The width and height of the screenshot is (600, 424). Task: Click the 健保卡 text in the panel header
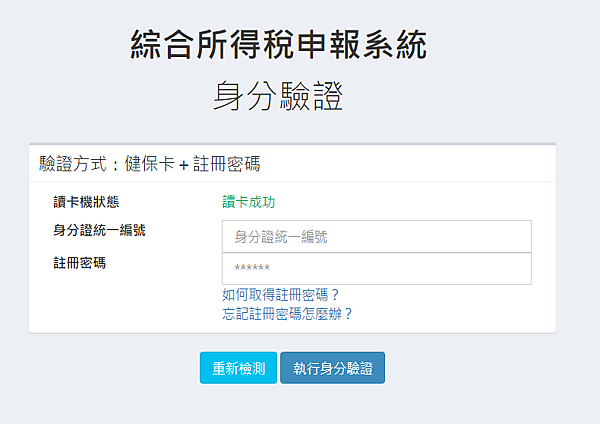pyautogui.click(x=150, y=164)
